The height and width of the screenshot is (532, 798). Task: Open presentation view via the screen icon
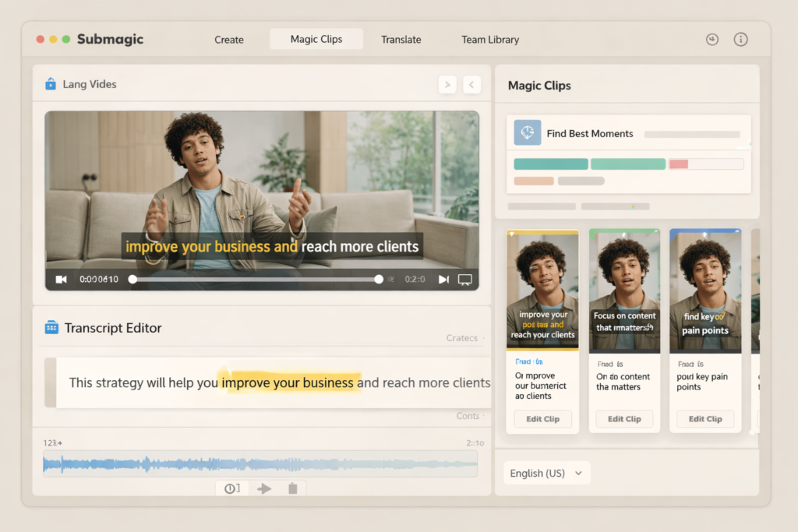tap(465, 279)
